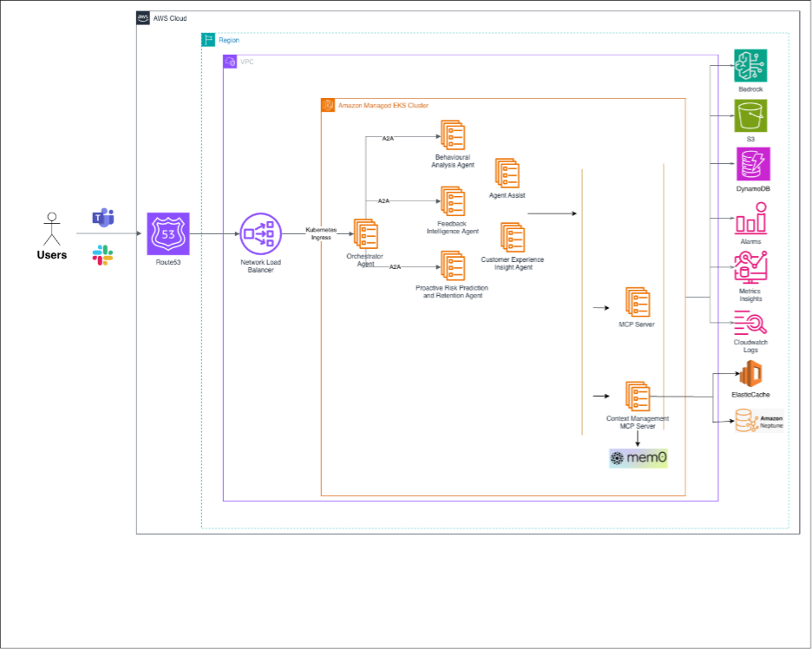The image size is (812, 649).
Task: Select the Cloudwatch Logs icon
Action: 750,322
